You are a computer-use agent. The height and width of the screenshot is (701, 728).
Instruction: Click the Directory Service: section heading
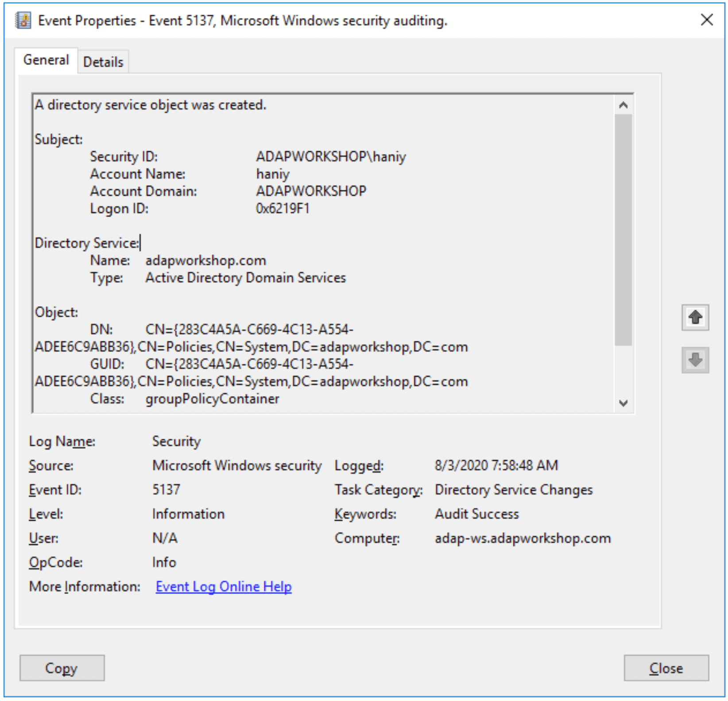tap(87, 243)
